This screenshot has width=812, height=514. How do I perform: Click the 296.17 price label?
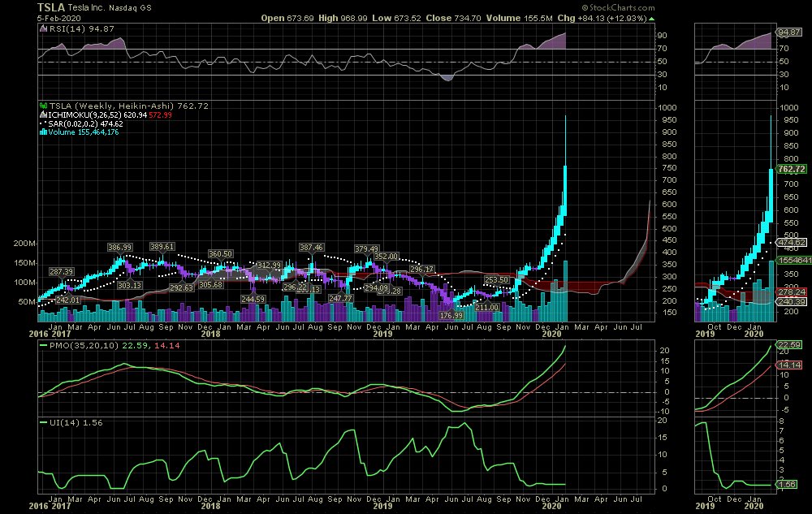(x=421, y=269)
